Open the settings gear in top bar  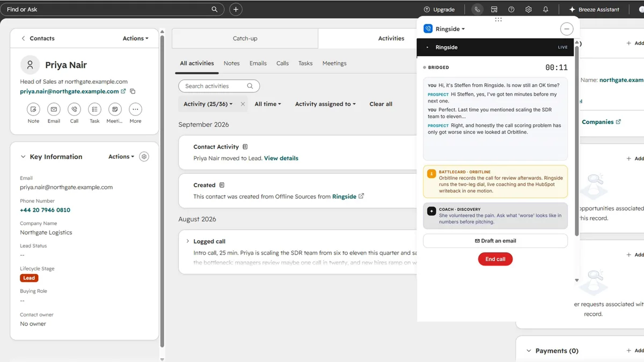pyautogui.click(x=529, y=9)
